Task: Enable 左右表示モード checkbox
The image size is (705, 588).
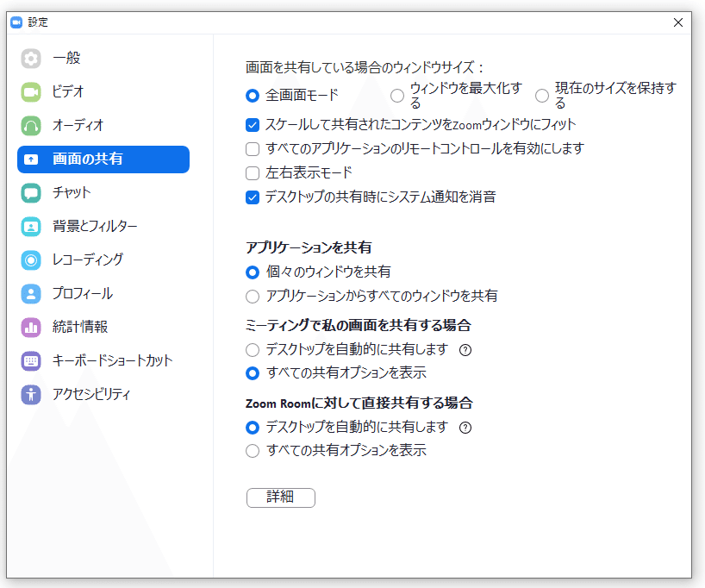Action: click(x=253, y=173)
